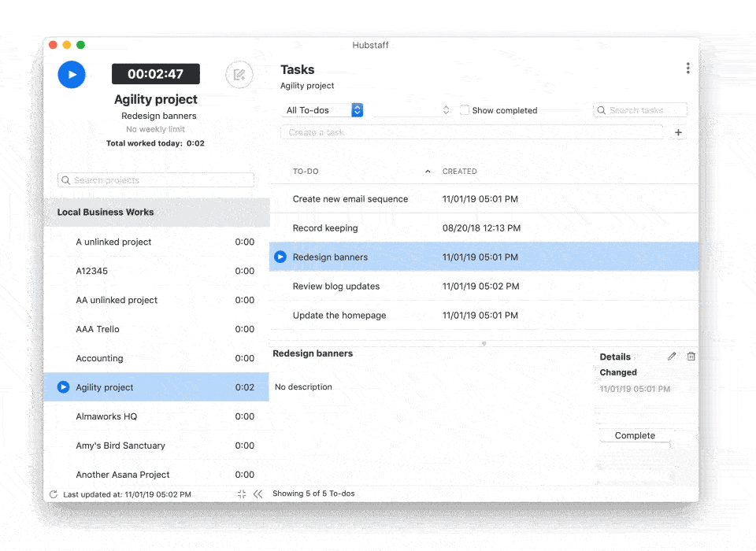This screenshot has width=756, height=551.
Task: Select the Record keeping task
Action: click(484, 227)
